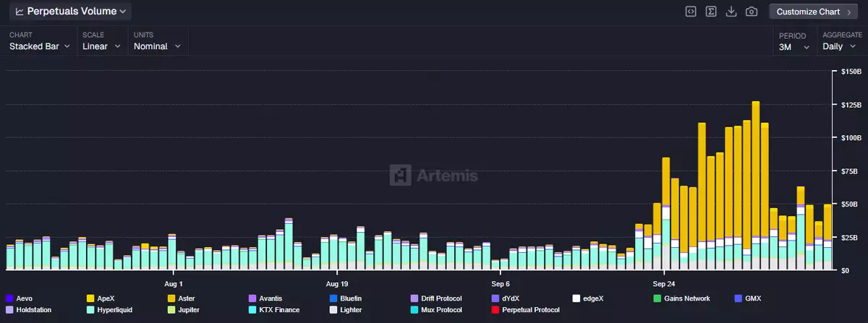Click the sigma totals icon

coord(711,12)
